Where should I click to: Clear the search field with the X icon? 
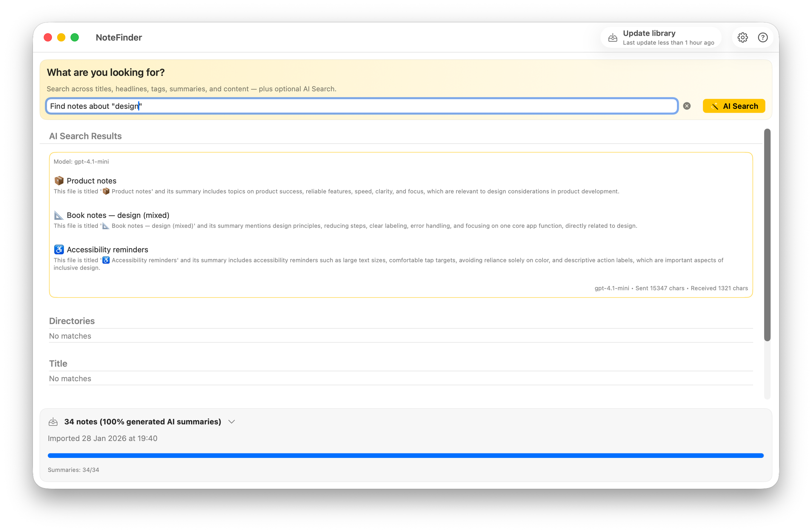[687, 106]
